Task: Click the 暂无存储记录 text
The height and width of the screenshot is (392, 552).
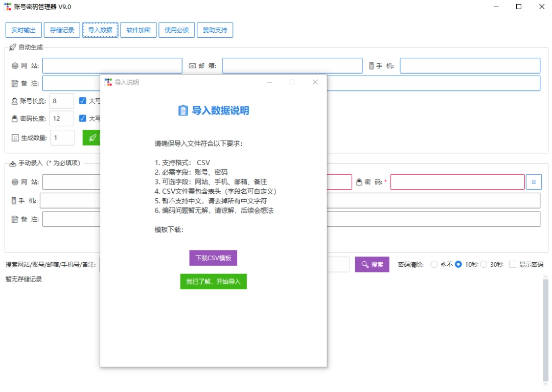Action: point(24,279)
